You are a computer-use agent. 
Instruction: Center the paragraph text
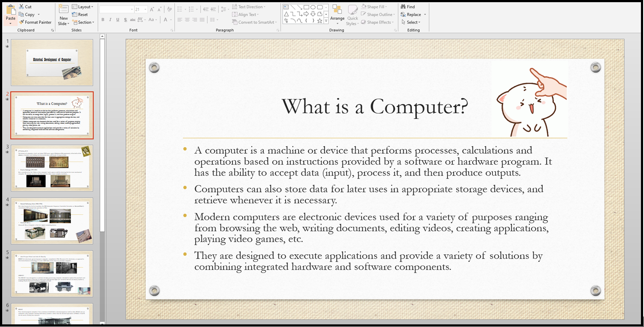pos(187,20)
